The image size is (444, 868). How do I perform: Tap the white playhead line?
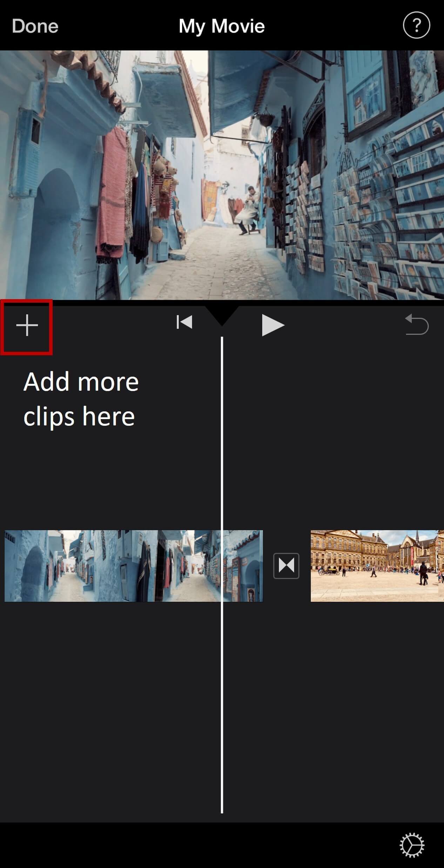click(222, 575)
